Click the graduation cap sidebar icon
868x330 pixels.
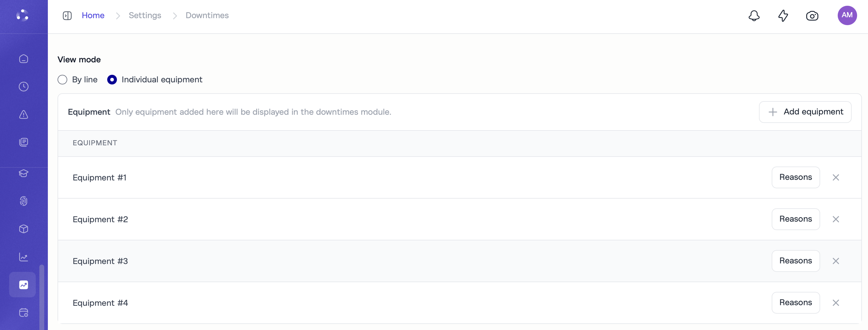pos(24,173)
